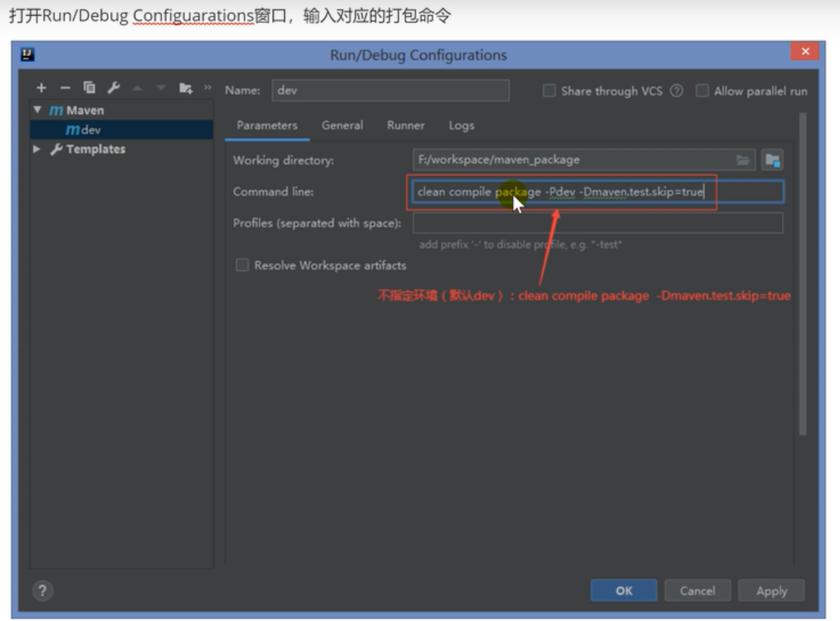Move configuration up arrow
Screen dimensions: 840x621
(137, 87)
